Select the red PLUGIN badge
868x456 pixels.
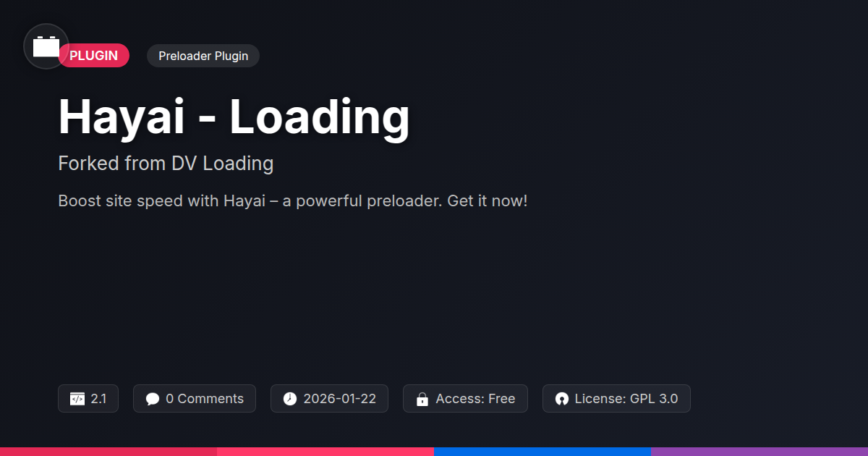pos(94,56)
